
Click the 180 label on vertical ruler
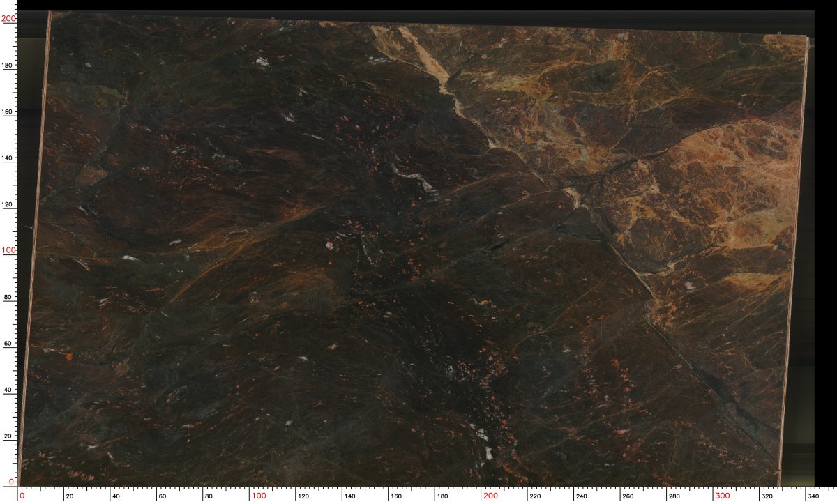(7, 66)
